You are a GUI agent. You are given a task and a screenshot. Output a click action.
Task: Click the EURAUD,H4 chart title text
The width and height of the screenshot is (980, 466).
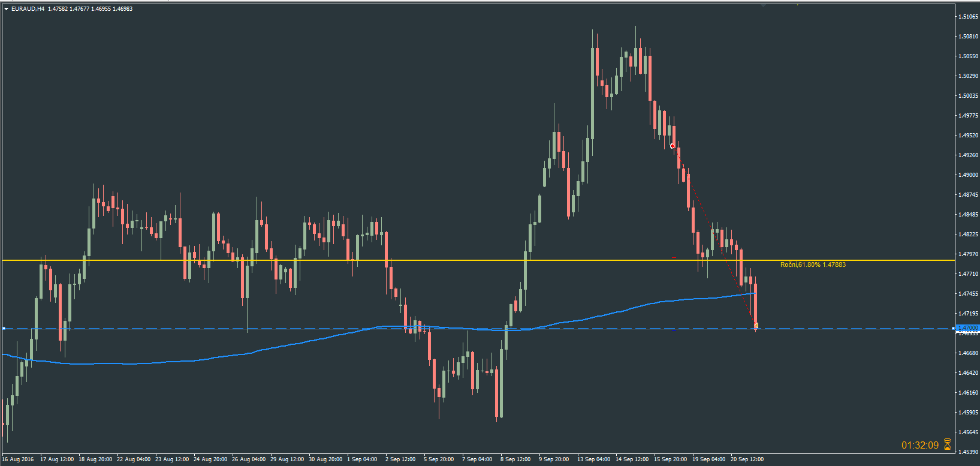[x=28, y=9]
